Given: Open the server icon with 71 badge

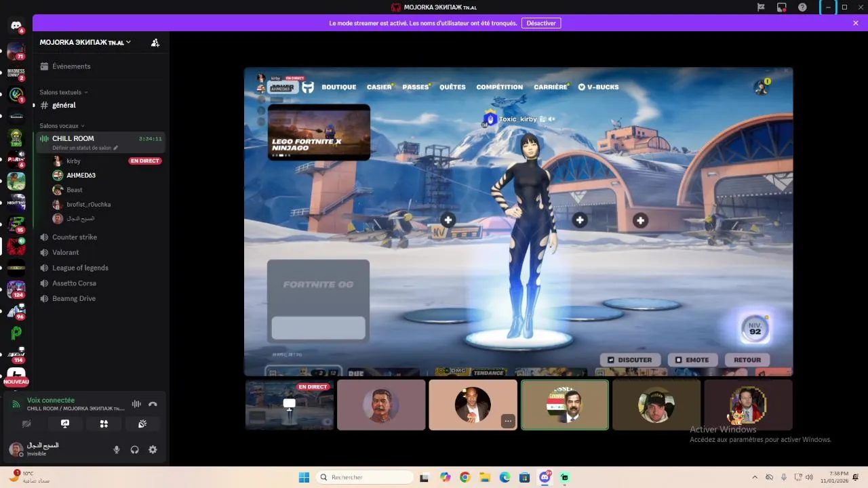Looking at the screenshot, I should tap(16, 51).
